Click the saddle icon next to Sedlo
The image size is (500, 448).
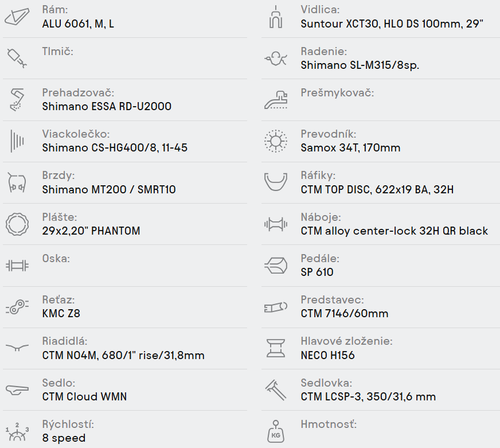(17, 389)
